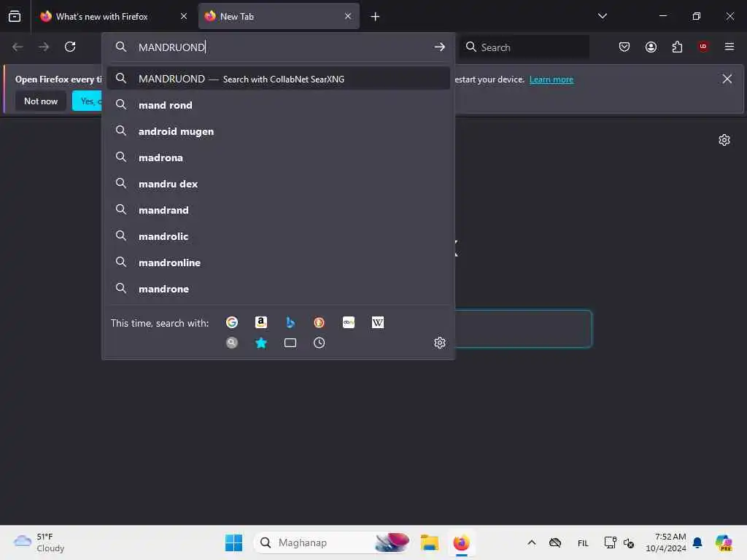
Task: Click the toolbar Search box
Action: pos(525,47)
